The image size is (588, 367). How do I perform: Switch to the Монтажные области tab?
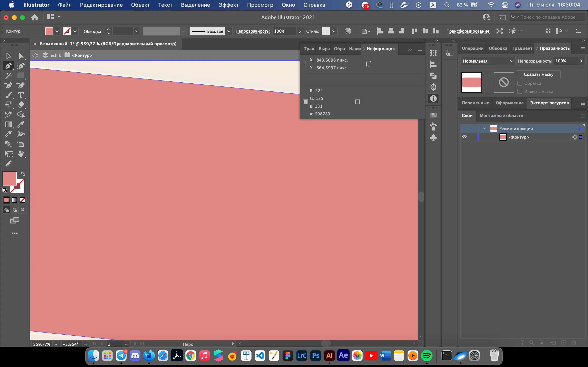pos(501,116)
